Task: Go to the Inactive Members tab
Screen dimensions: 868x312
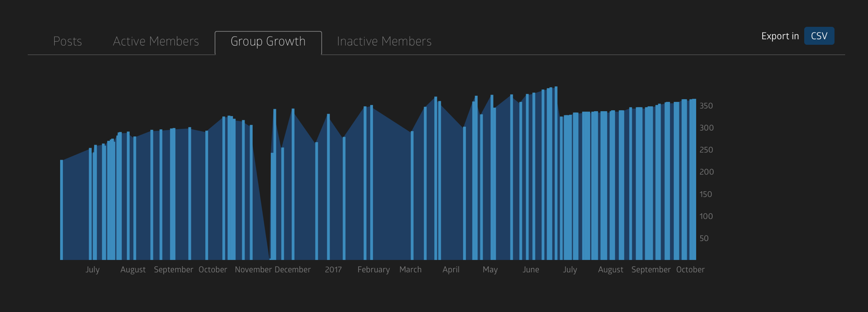Action: click(384, 42)
